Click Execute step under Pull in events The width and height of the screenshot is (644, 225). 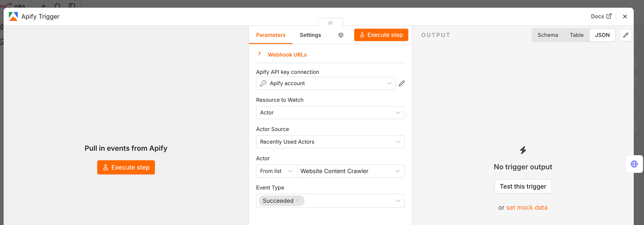(x=126, y=167)
